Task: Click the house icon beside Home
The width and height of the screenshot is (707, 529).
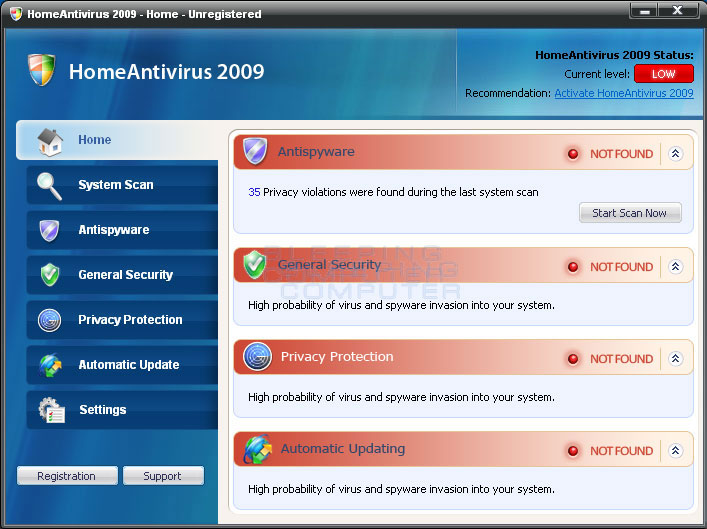Action: coord(50,142)
